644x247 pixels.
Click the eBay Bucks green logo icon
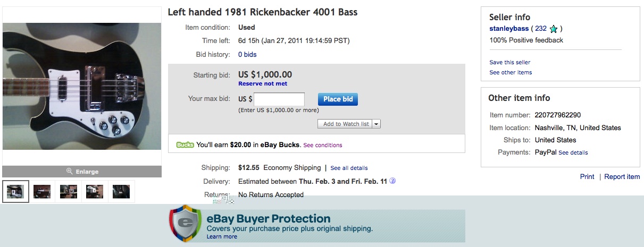coord(185,144)
